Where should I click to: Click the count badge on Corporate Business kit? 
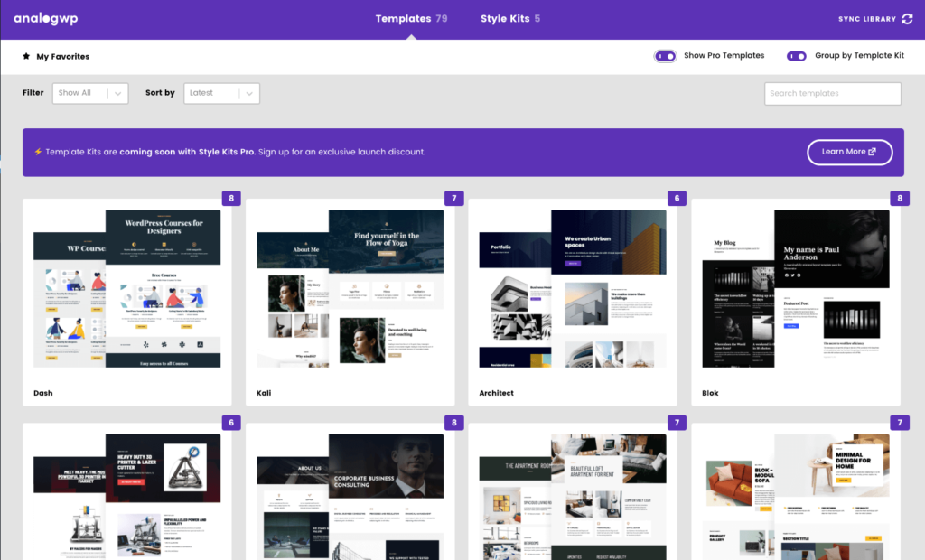pos(453,423)
